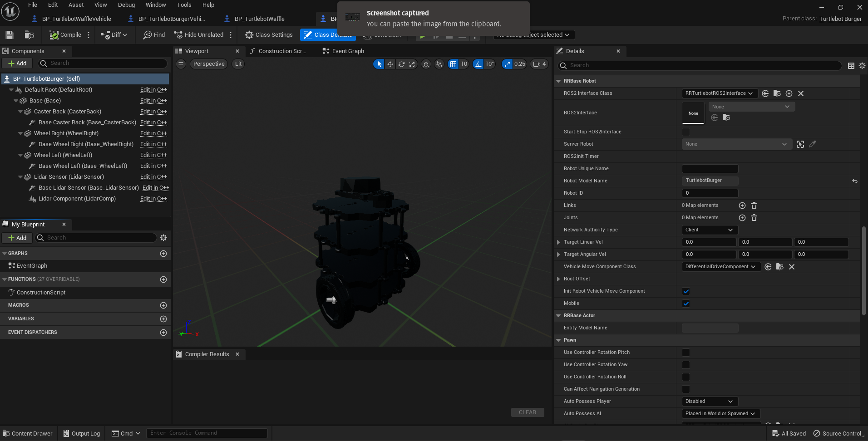Toggle scale snapping in the viewport
Screen dimensions: 868x441
pos(507,64)
